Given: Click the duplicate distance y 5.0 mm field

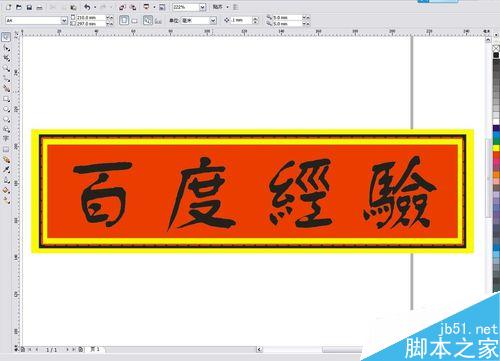Looking at the screenshot, I should [287, 24].
